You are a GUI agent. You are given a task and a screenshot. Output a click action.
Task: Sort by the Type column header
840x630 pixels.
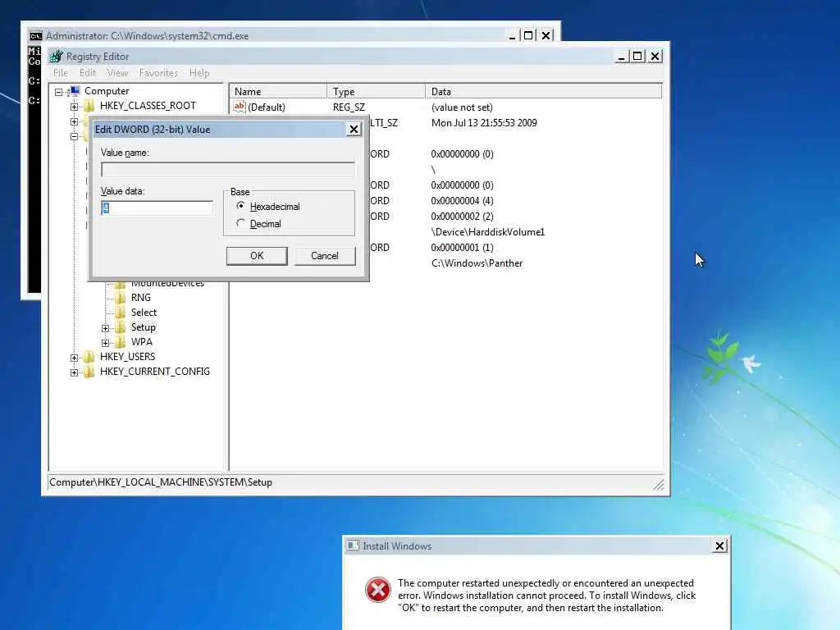376,92
